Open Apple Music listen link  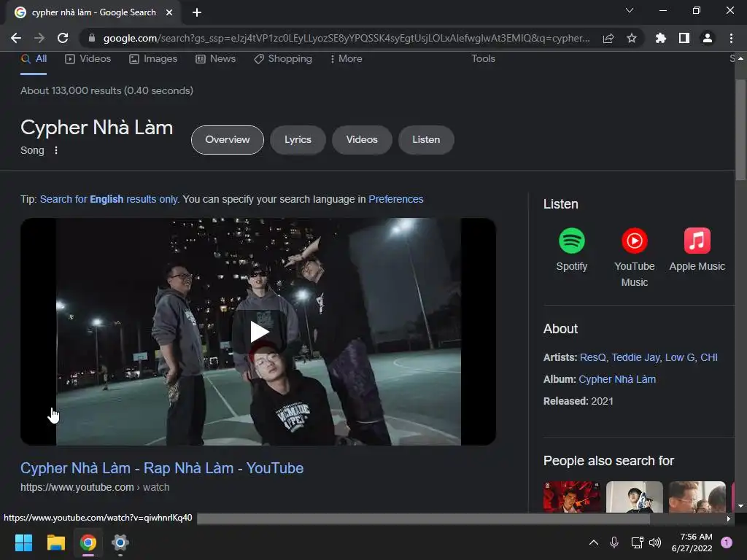697,249
